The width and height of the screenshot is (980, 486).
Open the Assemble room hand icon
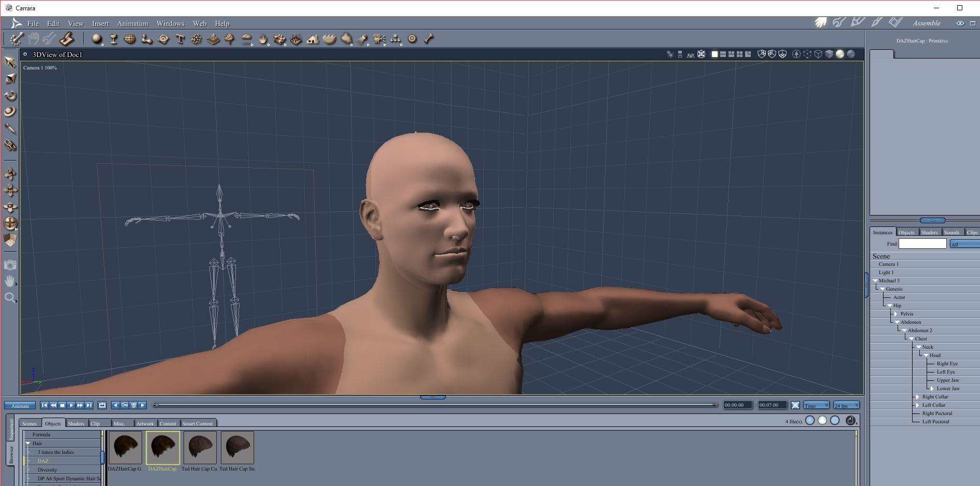(820, 23)
